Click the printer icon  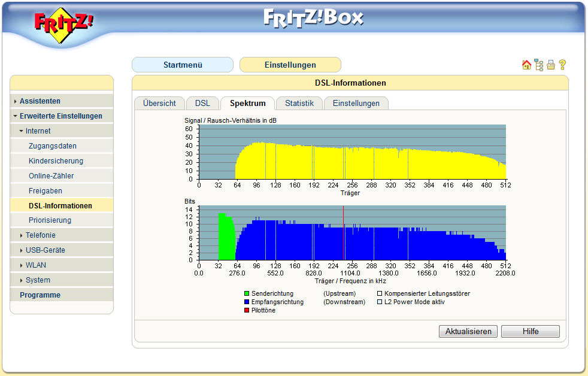pyautogui.click(x=550, y=65)
